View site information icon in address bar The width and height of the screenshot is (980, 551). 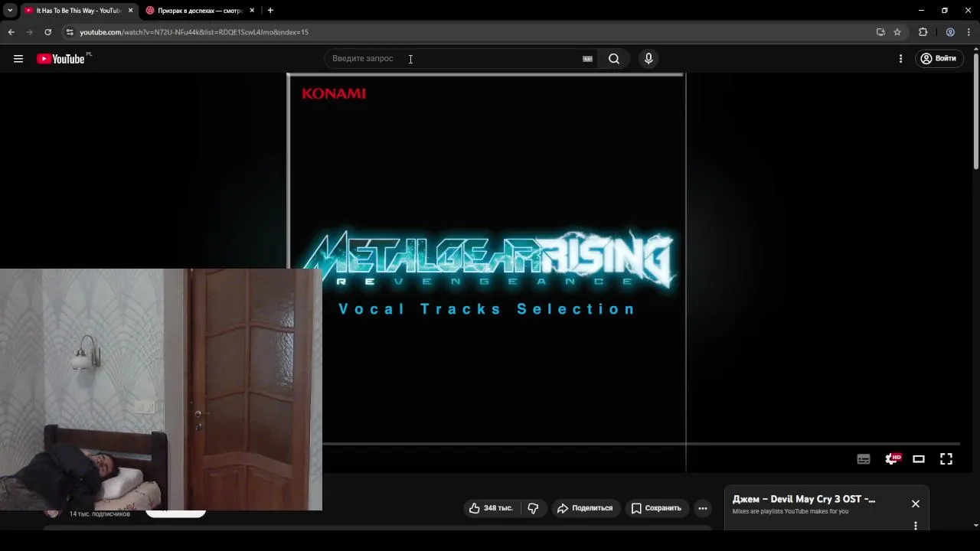click(x=70, y=32)
